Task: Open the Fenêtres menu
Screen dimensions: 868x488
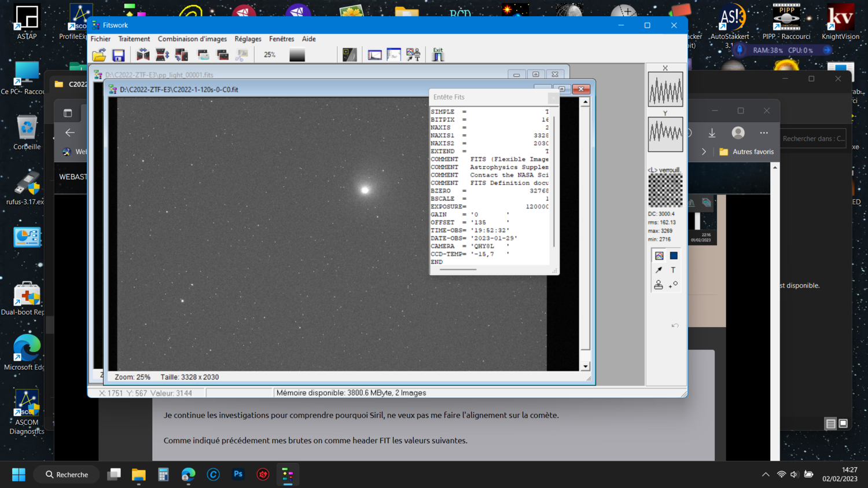Action: pyautogui.click(x=282, y=39)
